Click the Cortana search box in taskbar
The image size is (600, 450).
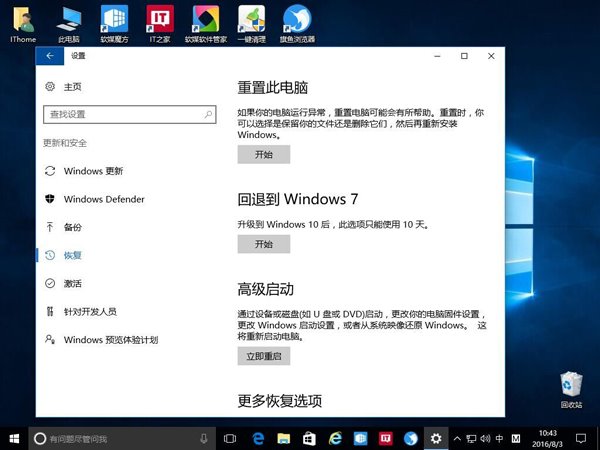tap(122, 439)
